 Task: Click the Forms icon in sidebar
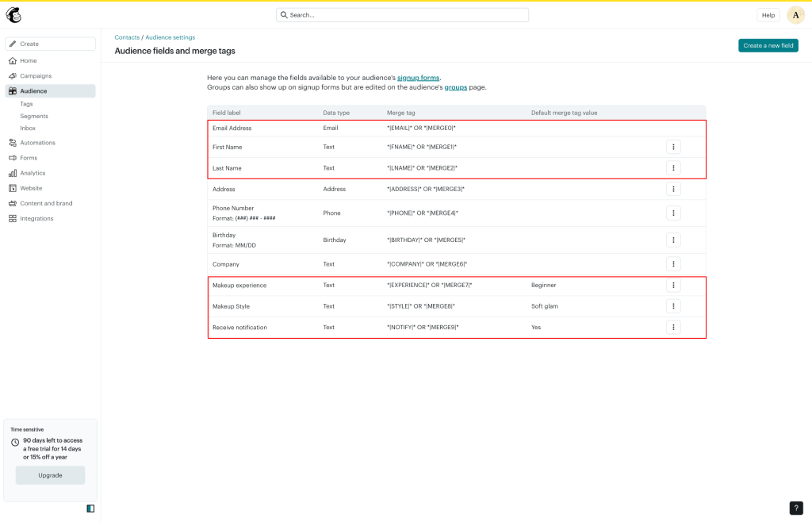tap(13, 158)
